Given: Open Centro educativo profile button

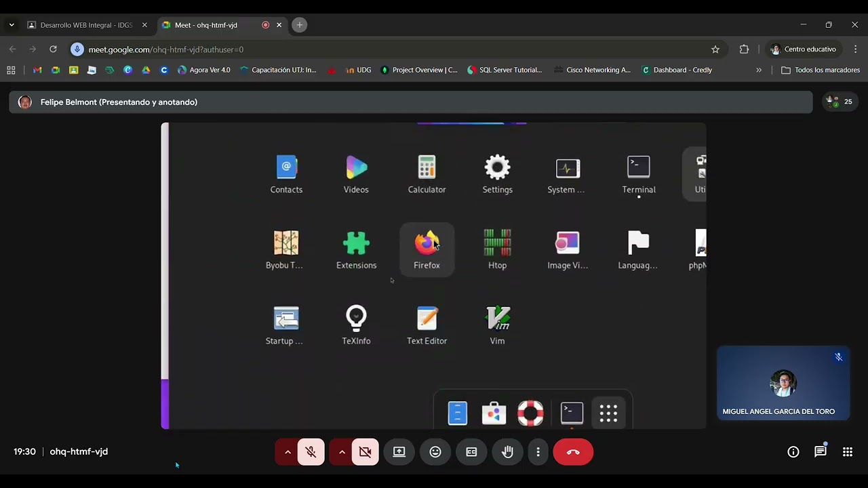Looking at the screenshot, I should (804, 49).
